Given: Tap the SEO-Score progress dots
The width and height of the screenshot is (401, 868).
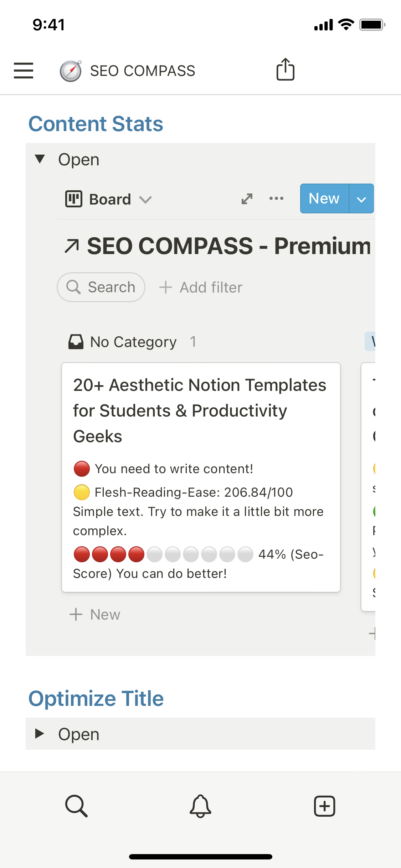Looking at the screenshot, I should pyautogui.click(x=163, y=554).
